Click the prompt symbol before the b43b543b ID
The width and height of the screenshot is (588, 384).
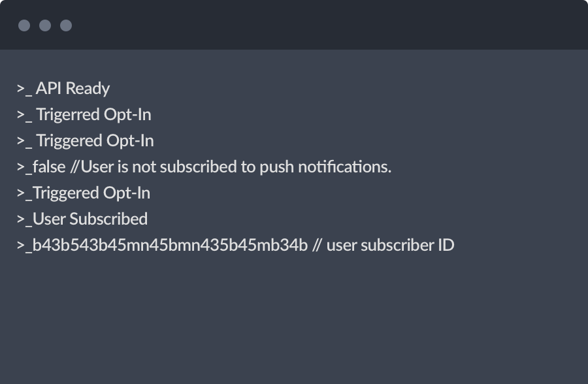(24, 246)
